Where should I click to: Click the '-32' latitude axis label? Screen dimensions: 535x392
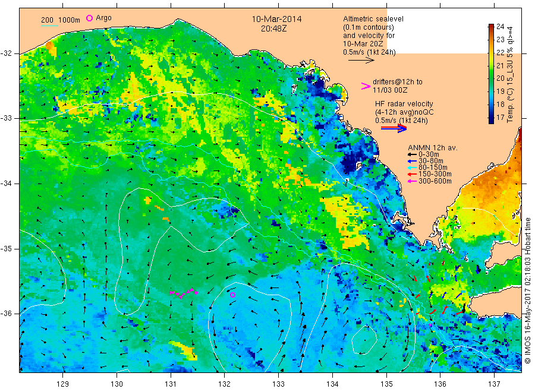coord(7,53)
